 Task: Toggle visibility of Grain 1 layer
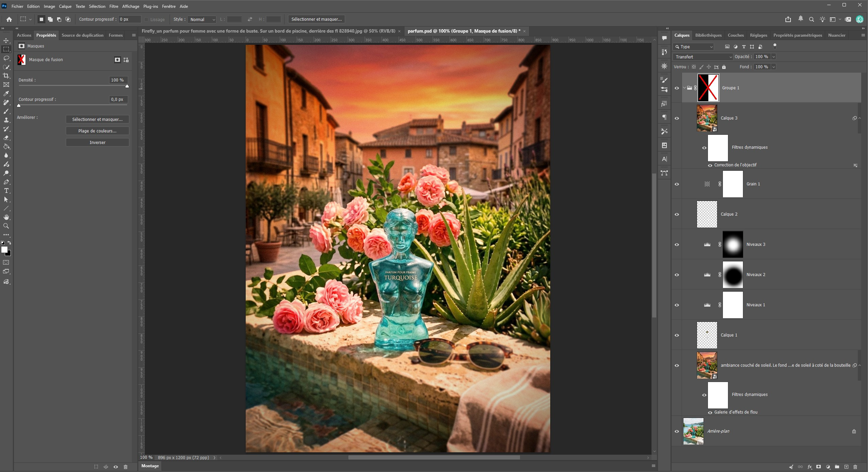pyautogui.click(x=677, y=184)
